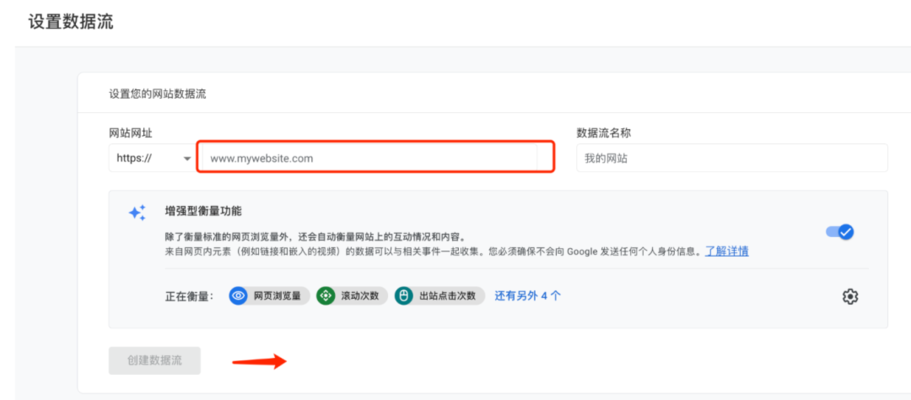Click the mouse icon for 出站点击次数
Image resolution: width=911 pixels, height=400 pixels.
(x=403, y=296)
